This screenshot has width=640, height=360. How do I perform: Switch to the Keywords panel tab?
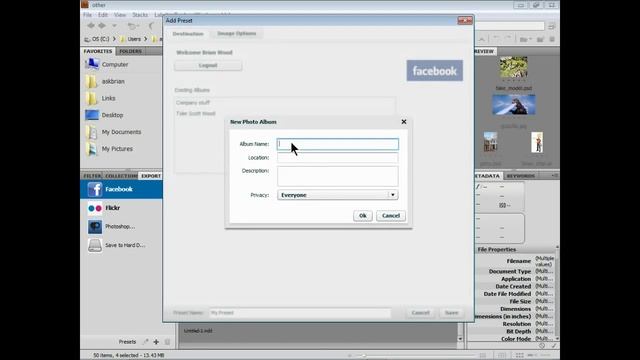[x=520, y=176]
